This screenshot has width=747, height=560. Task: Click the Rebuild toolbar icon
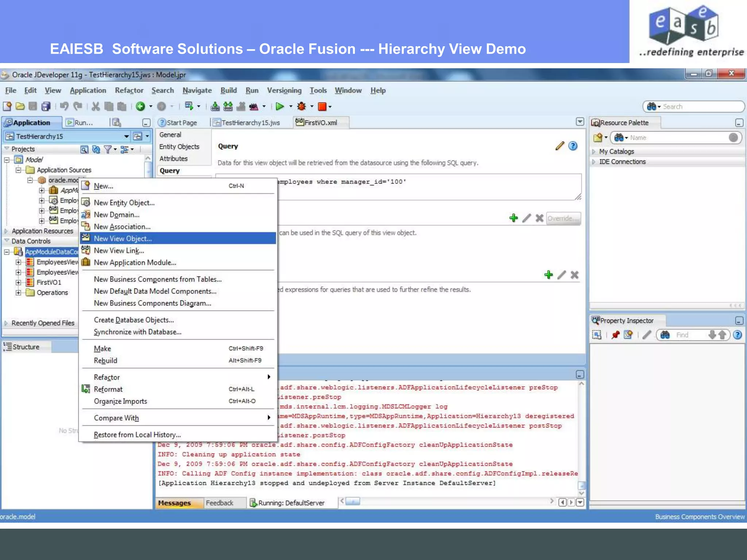point(228,106)
